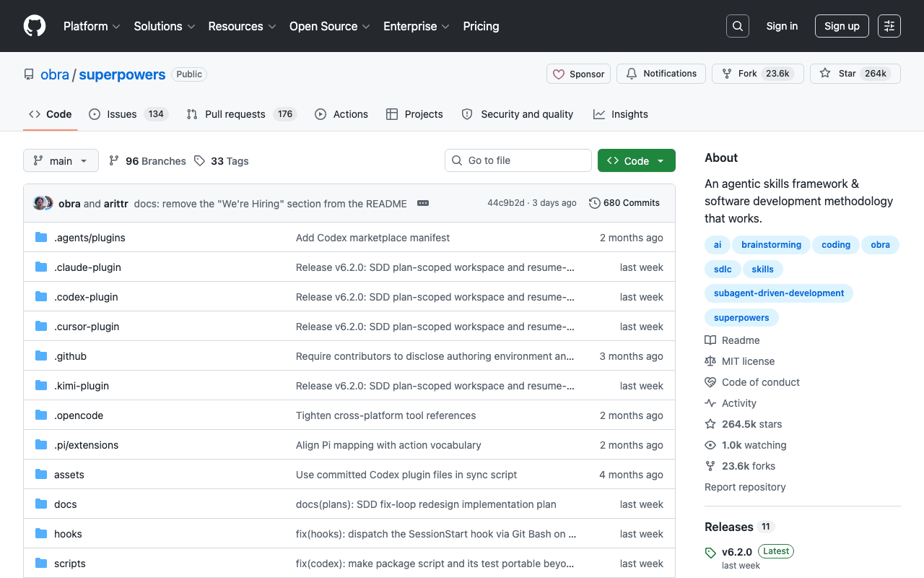Open the .cursor-plugin folder
Screen dimensions: 924x578
[x=87, y=327]
